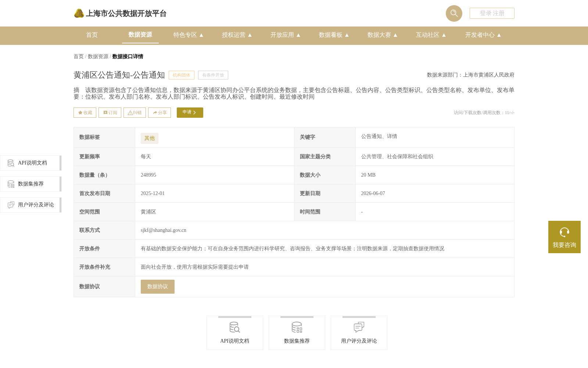This screenshot has height=368, width=588.
Task: Go to 首页 in navigation bar
Action: click(x=92, y=35)
